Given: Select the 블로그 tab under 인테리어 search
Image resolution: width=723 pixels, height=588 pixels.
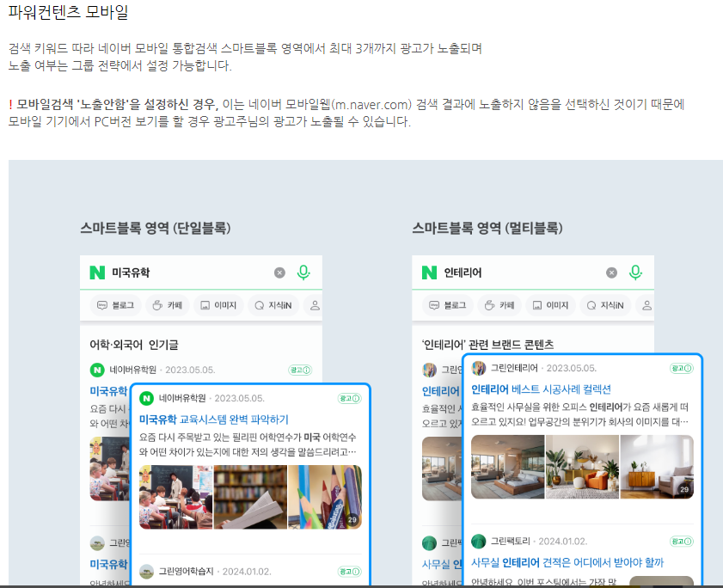Looking at the screenshot, I should coord(447,305).
